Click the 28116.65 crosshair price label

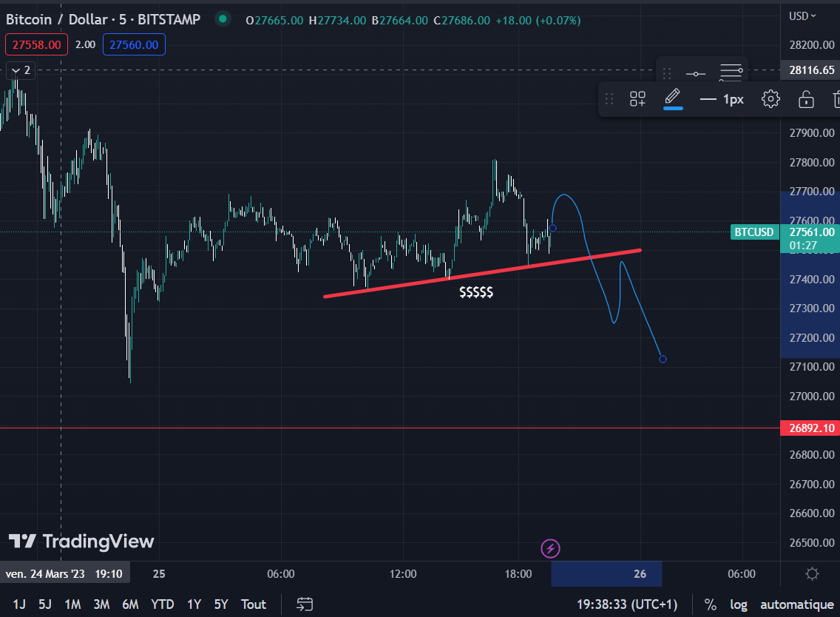[810, 70]
